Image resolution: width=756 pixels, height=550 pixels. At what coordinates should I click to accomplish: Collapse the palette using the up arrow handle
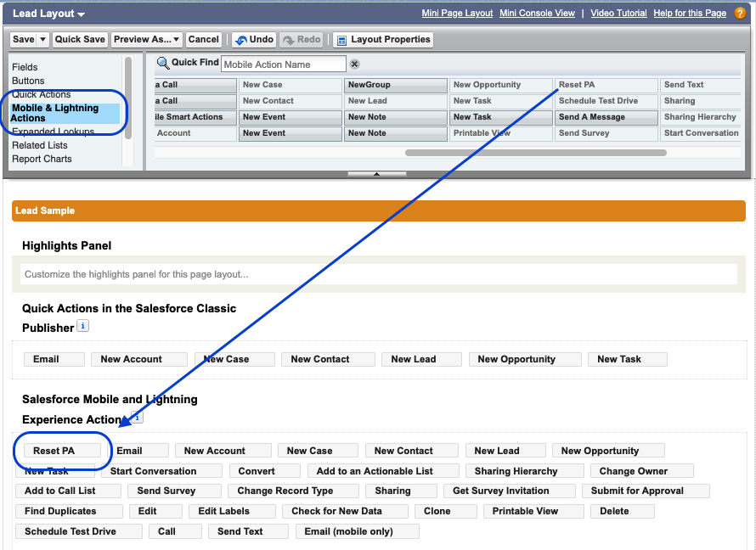pyautogui.click(x=376, y=174)
